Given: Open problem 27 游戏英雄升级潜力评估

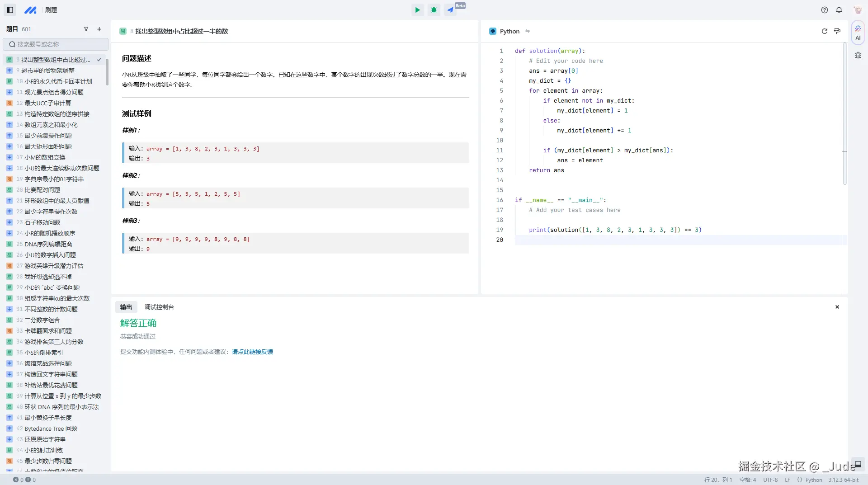Looking at the screenshot, I should coord(54,266).
